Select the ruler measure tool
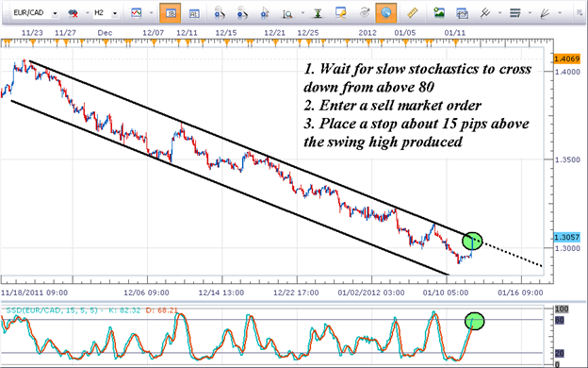This screenshot has height=368, width=588. [x=412, y=13]
